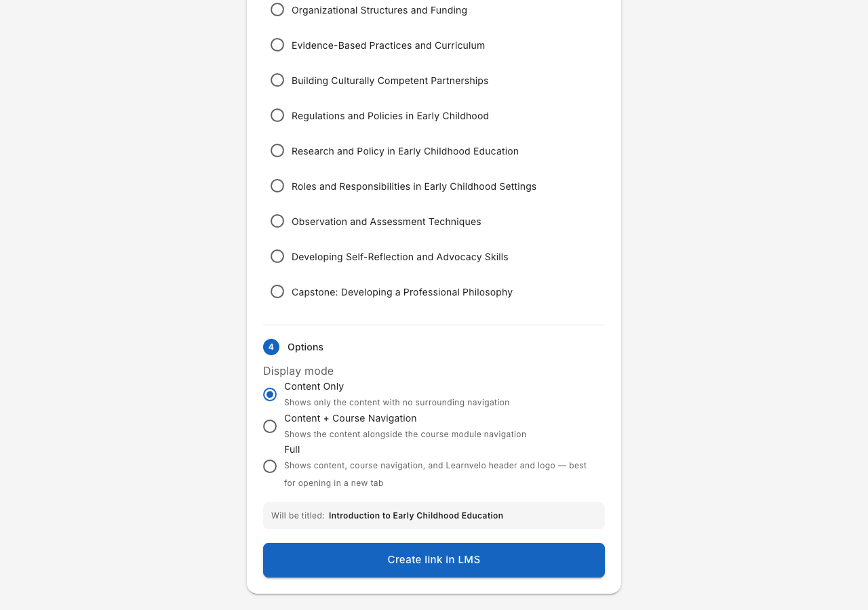Click the Full display mode description text

[x=435, y=474]
